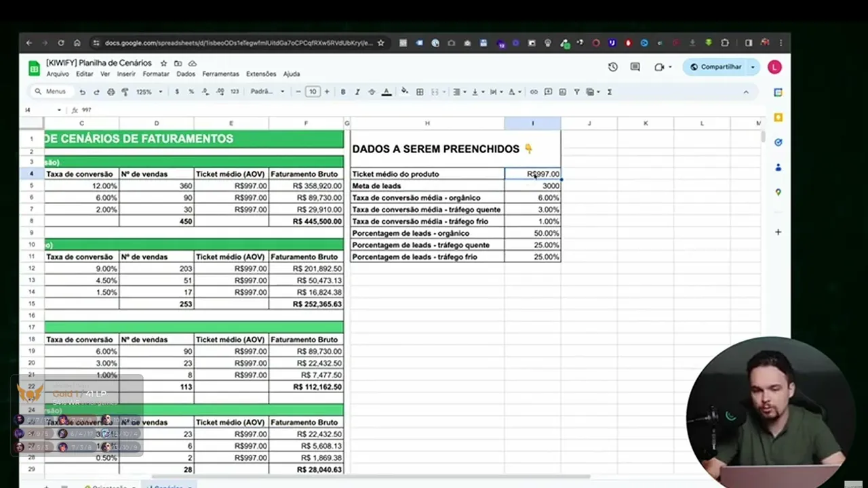Open the video call options dropdown
Viewport: 868px width, 488px height.
(670, 67)
